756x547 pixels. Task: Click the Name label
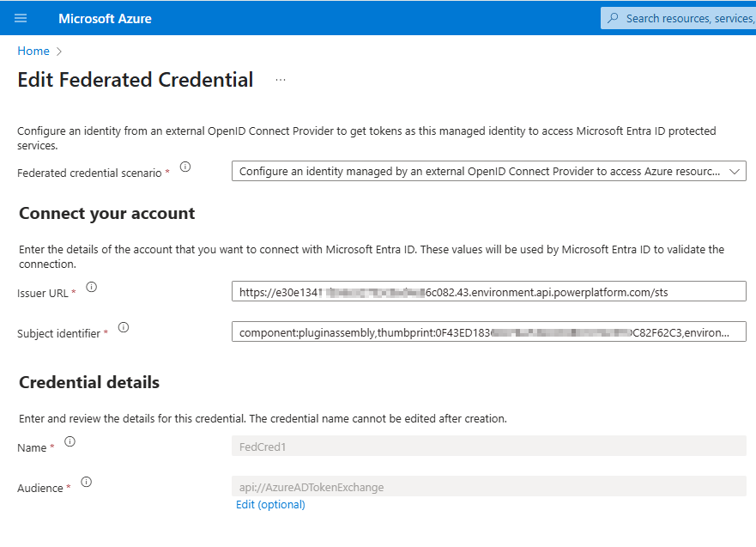coord(32,448)
